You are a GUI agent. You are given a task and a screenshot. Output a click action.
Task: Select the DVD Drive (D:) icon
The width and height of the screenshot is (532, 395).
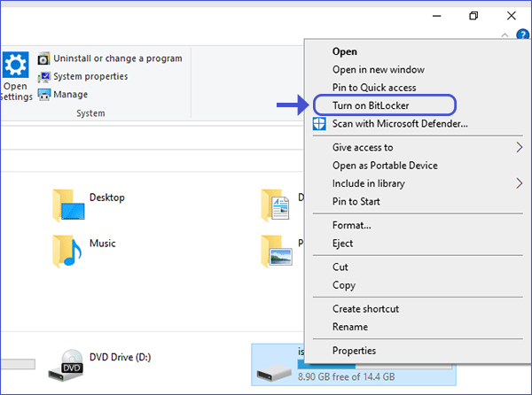(66, 365)
